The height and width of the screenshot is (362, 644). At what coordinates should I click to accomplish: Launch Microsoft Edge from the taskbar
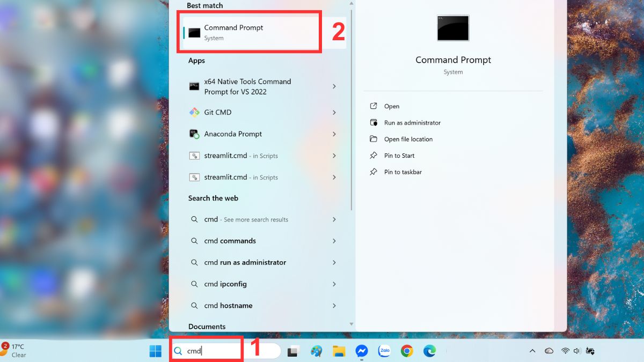(x=429, y=351)
